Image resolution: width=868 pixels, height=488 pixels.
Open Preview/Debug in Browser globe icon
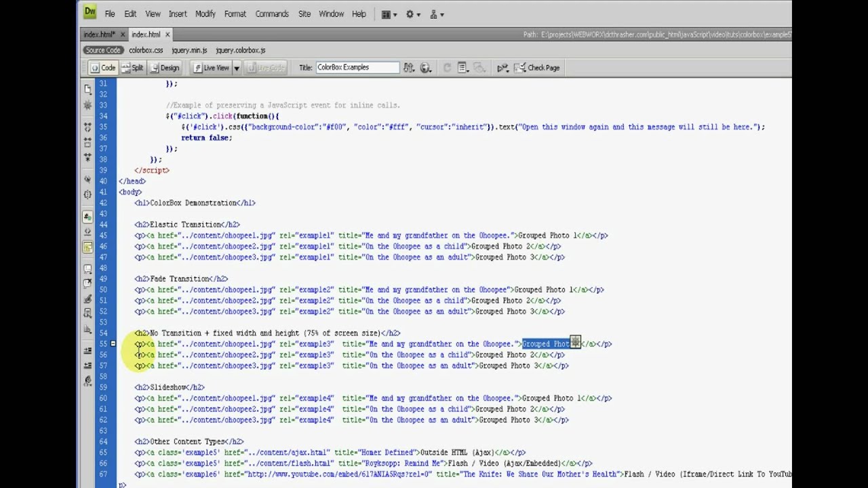pos(426,68)
